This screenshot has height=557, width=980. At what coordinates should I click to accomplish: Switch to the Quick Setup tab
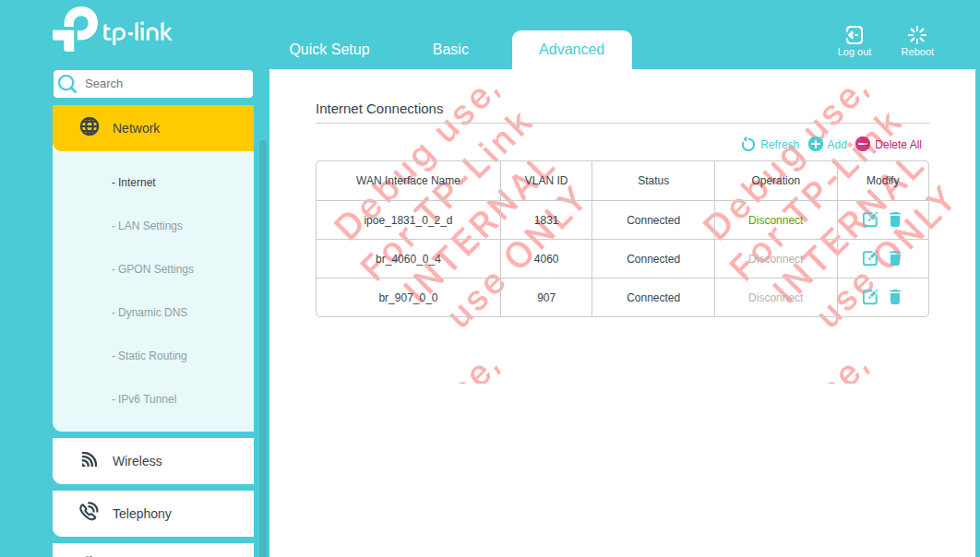[x=329, y=50]
